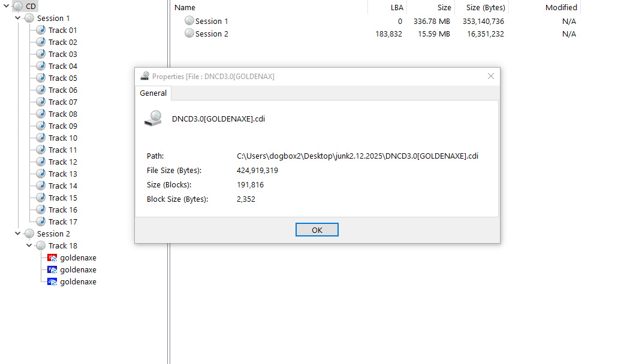Select the last goldenaxe filesystem icon
633x364 pixels.
click(x=52, y=281)
